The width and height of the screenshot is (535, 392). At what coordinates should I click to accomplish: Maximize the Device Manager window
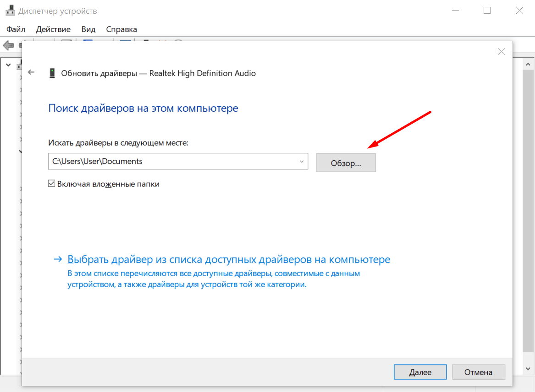(487, 11)
